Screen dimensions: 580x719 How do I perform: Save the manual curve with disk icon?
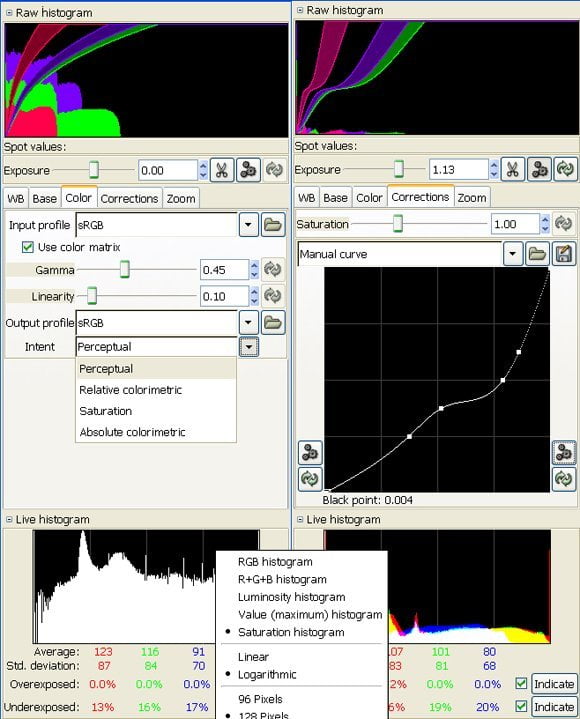click(564, 254)
